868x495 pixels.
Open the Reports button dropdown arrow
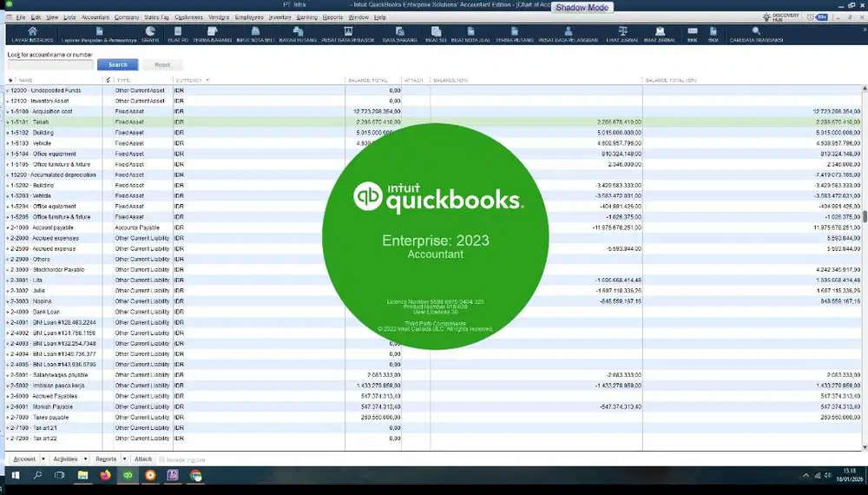tap(124, 459)
